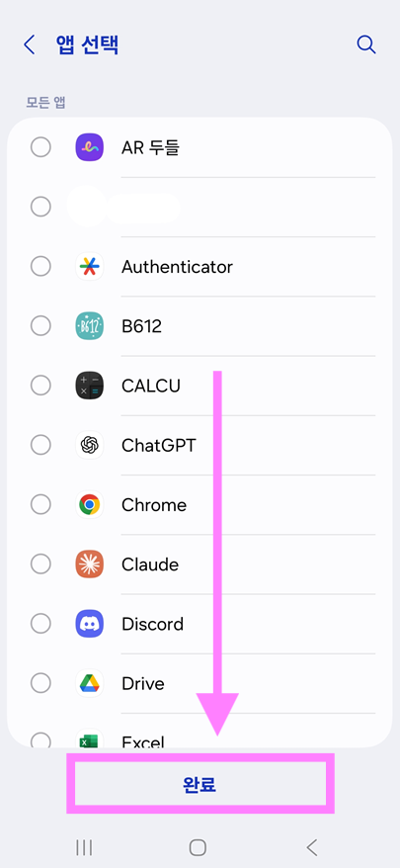Select the radio button for Chrome
The width and height of the screenshot is (400, 868).
40,505
